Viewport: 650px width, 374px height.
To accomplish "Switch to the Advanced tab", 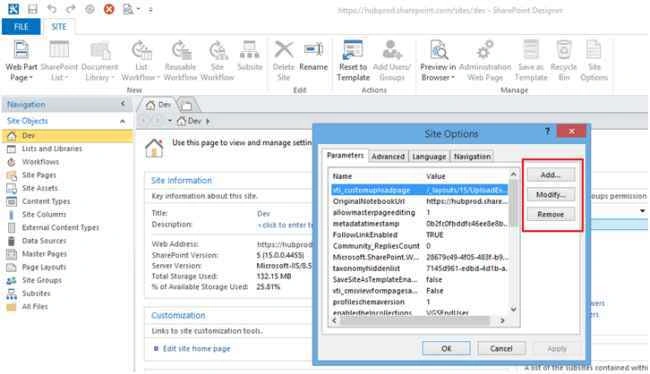I will 388,156.
